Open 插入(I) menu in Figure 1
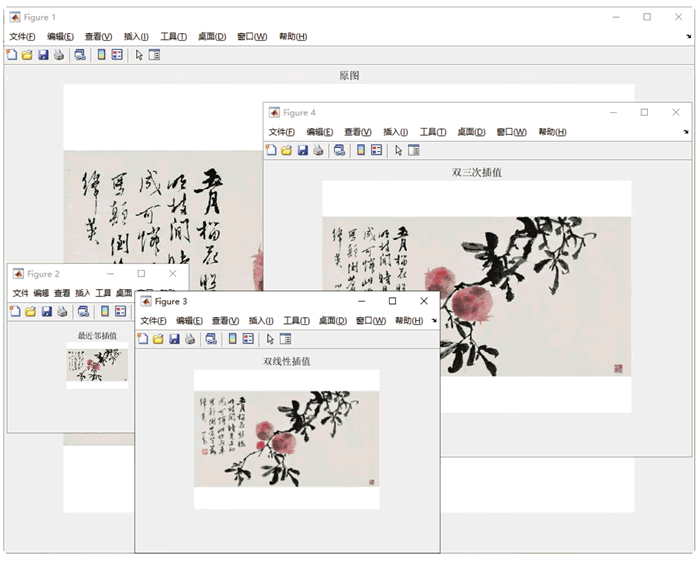 coord(136,37)
